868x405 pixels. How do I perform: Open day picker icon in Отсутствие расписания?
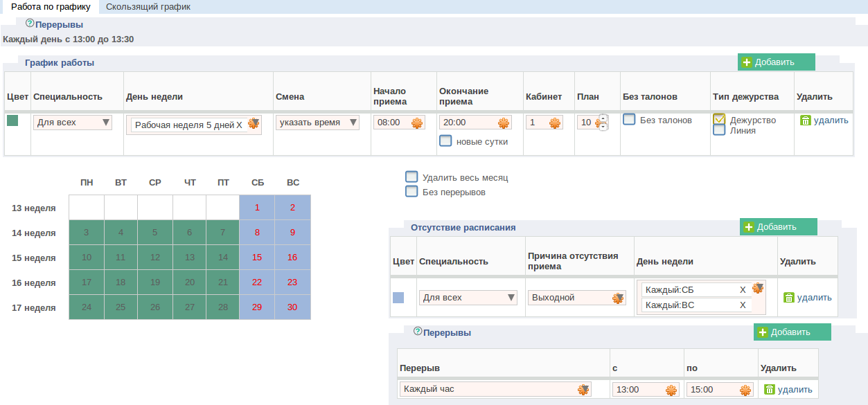pos(758,288)
